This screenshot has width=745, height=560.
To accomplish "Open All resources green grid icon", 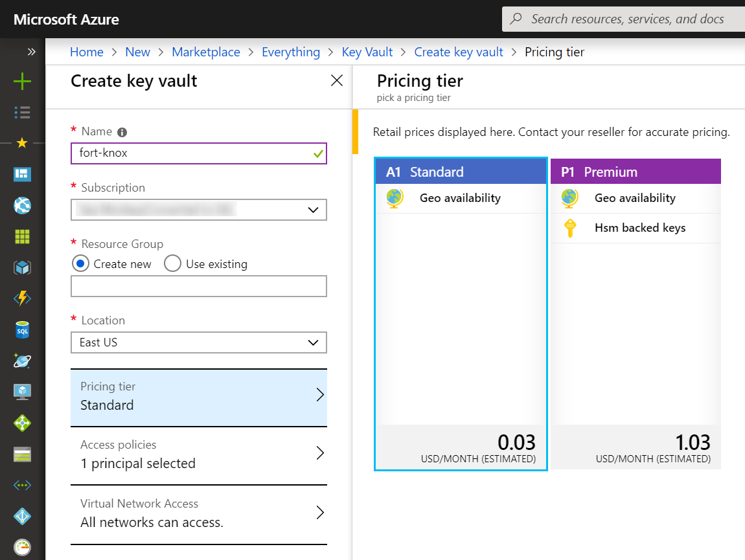I will pos(23,236).
